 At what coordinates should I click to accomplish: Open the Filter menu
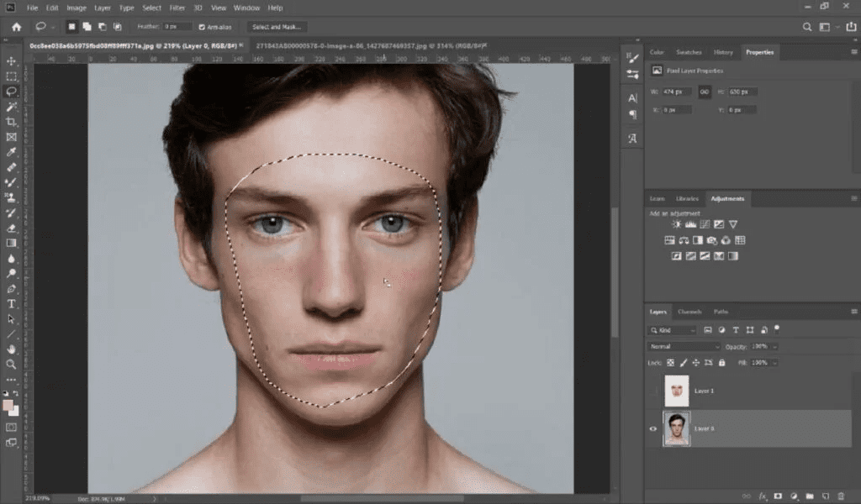[x=177, y=8]
